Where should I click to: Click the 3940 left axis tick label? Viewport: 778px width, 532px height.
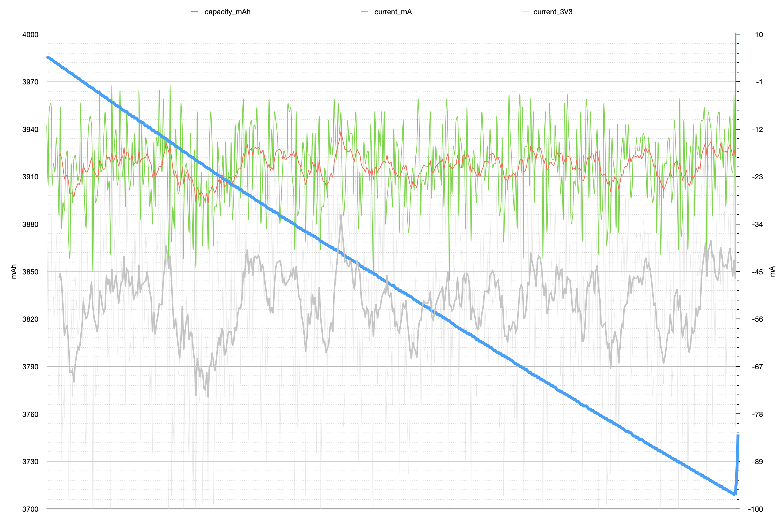(30, 129)
